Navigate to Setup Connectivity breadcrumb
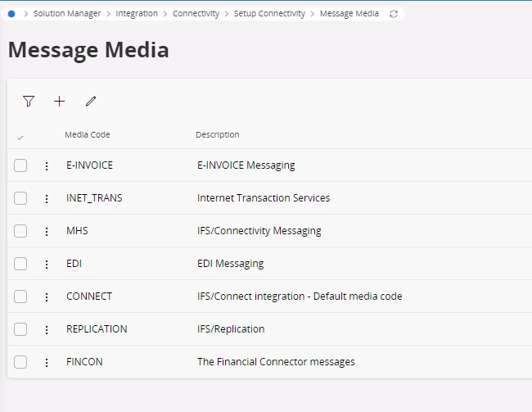The height and width of the screenshot is (412, 532). point(269,14)
